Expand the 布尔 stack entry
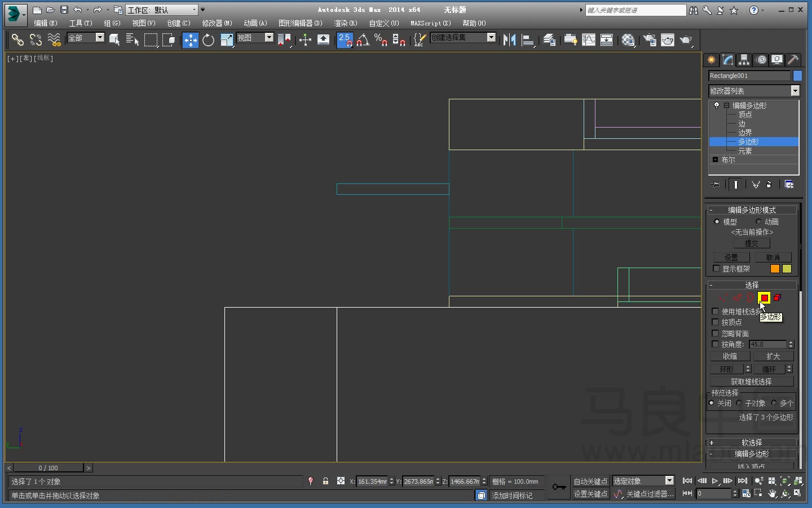 (x=715, y=160)
